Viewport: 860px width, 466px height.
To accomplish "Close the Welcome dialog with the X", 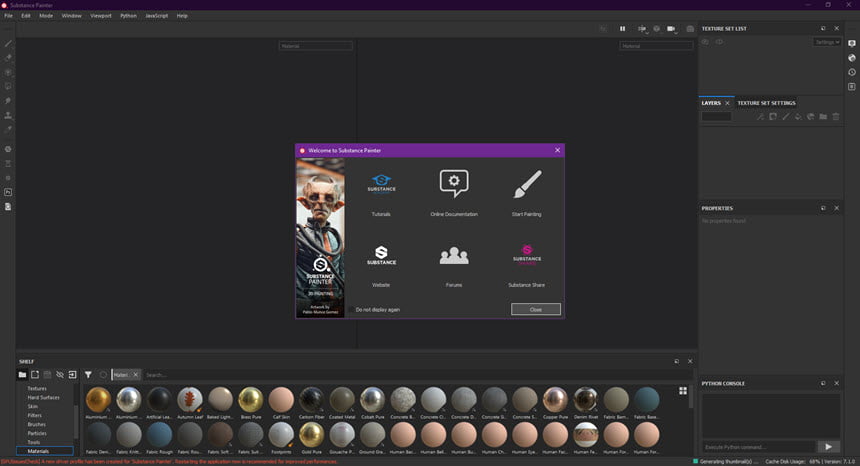I will tap(557, 150).
